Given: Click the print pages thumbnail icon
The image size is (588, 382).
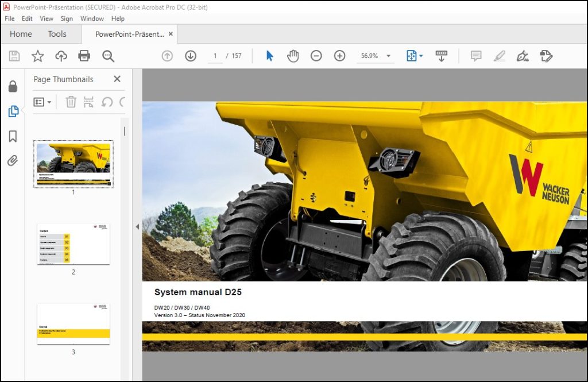Looking at the screenshot, I should point(88,102).
